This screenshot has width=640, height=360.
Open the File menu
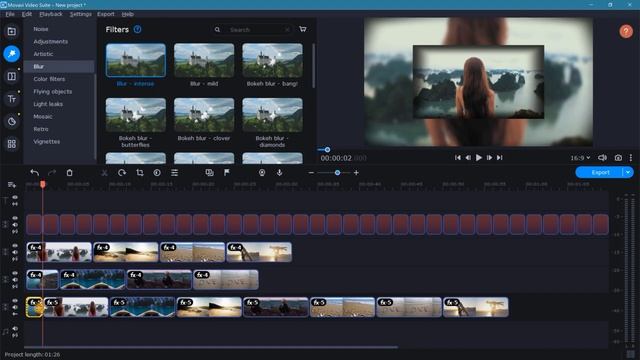[x=10, y=14]
